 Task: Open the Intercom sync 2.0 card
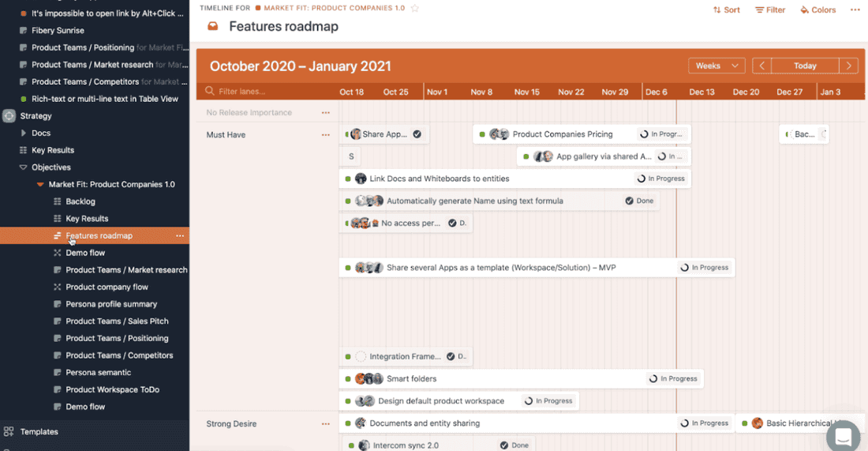click(x=438, y=445)
